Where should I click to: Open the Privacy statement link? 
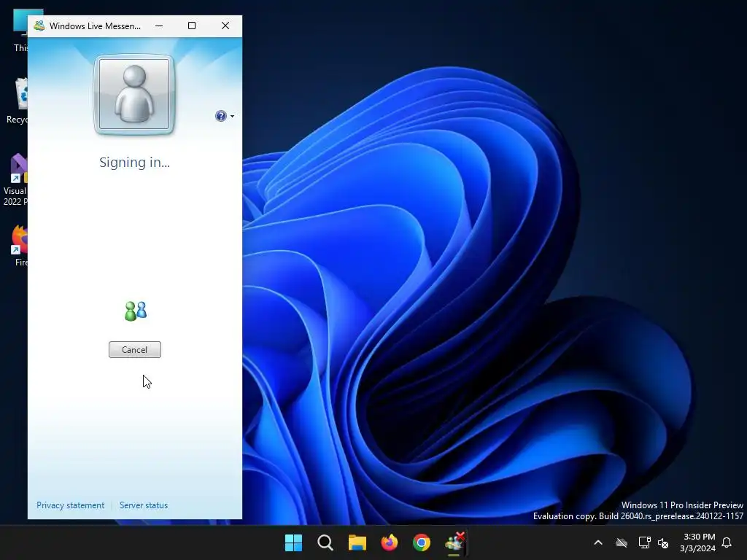click(x=71, y=505)
